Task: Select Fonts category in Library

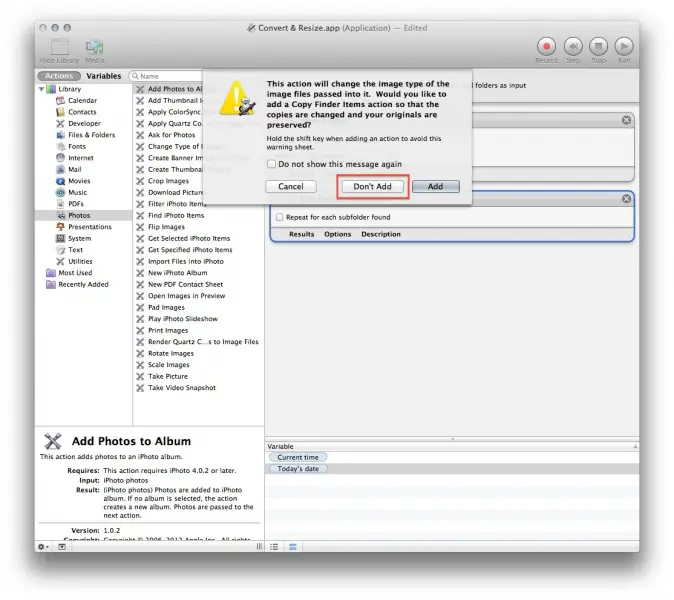Action: tap(77, 146)
